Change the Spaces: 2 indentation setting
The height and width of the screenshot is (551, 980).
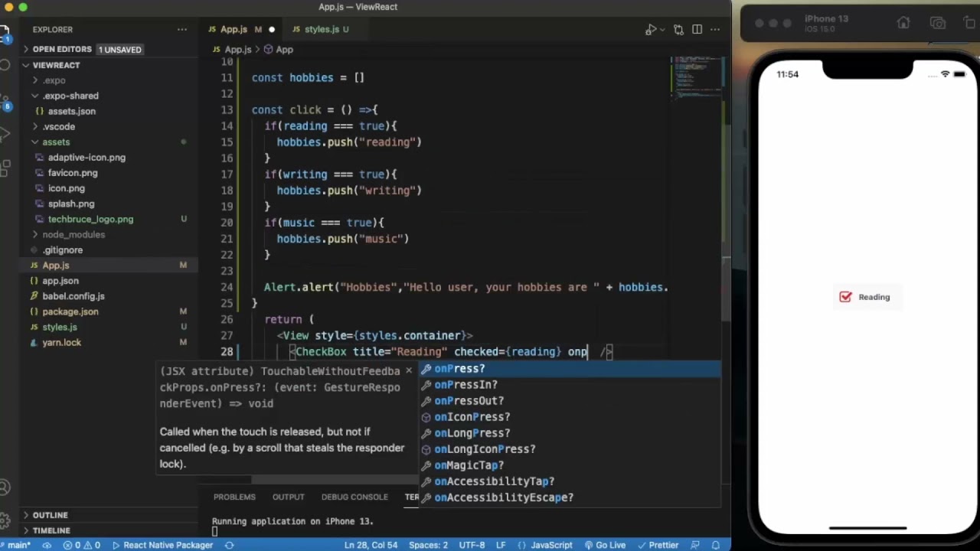[428, 545]
